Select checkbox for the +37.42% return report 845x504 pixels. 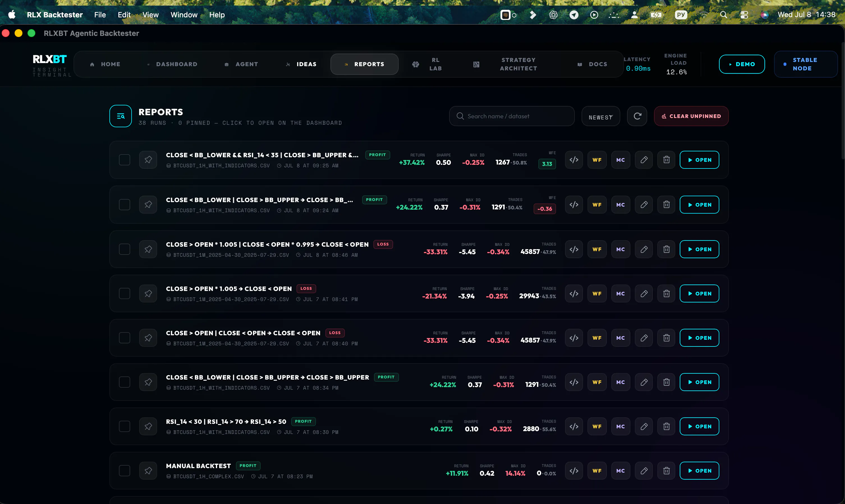point(124,159)
